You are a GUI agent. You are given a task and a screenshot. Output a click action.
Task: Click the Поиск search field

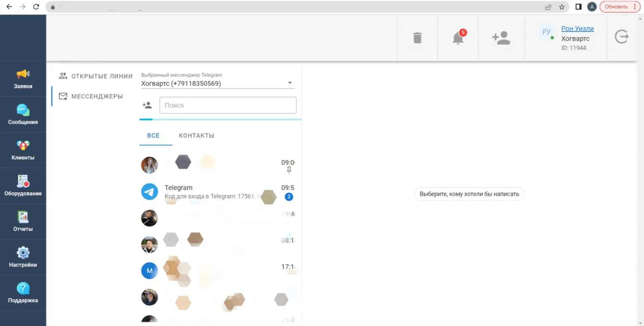click(x=228, y=105)
